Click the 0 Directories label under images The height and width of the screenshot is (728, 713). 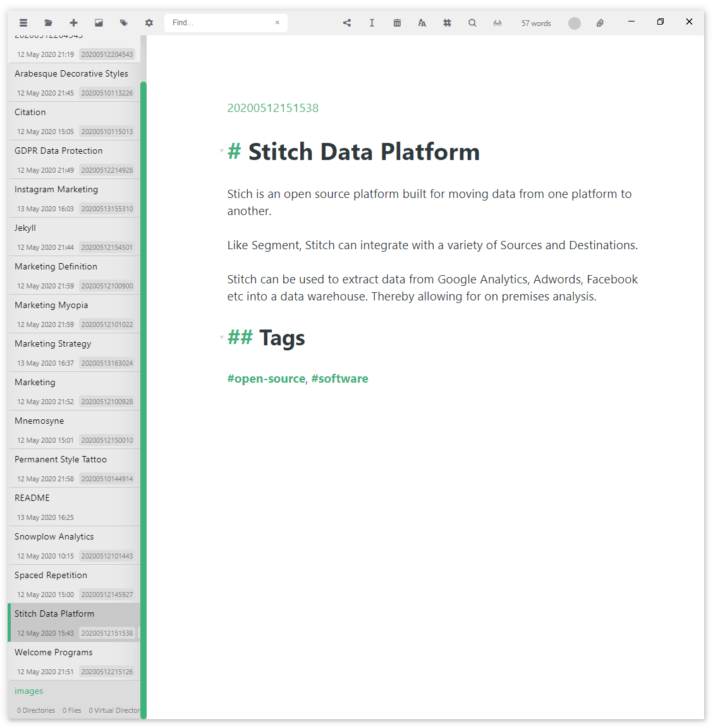click(x=36, y=711)
